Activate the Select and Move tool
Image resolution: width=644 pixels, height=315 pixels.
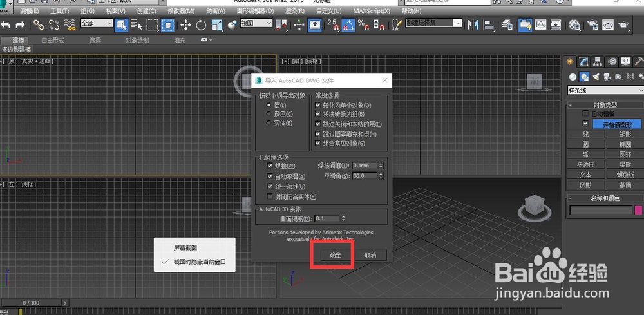(x=185, y=25)
